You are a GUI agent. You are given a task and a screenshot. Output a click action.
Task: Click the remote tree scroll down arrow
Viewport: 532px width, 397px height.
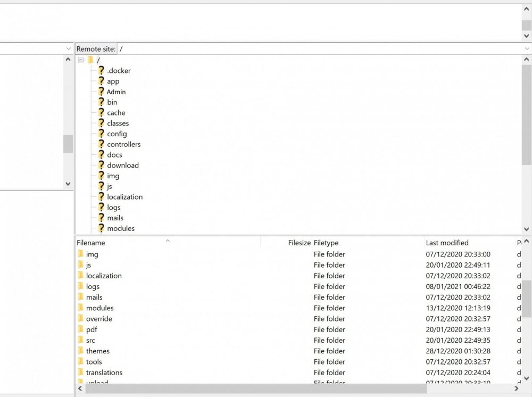tap(527, 229)
